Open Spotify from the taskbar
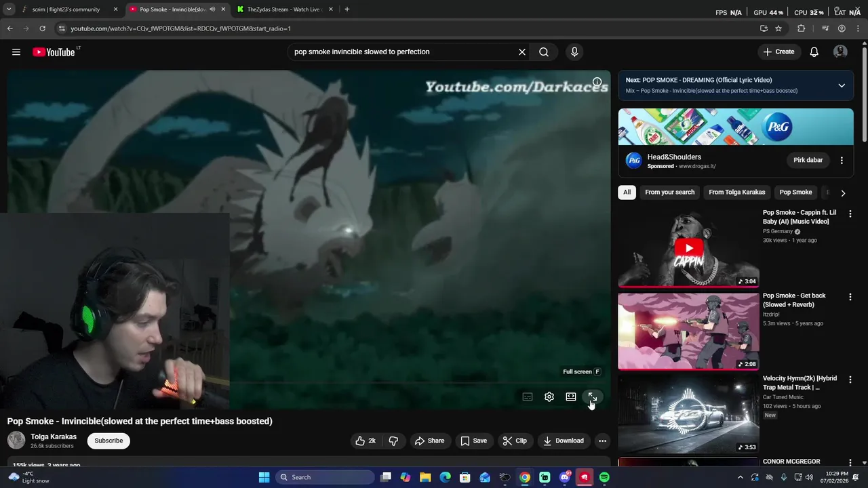868x488 pixels. click(604, 477)
